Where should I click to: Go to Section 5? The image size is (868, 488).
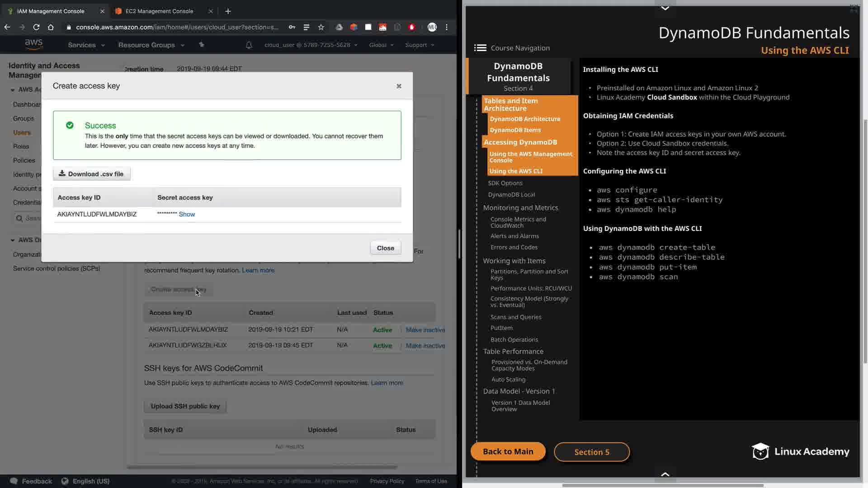click(x=591, y=452)
